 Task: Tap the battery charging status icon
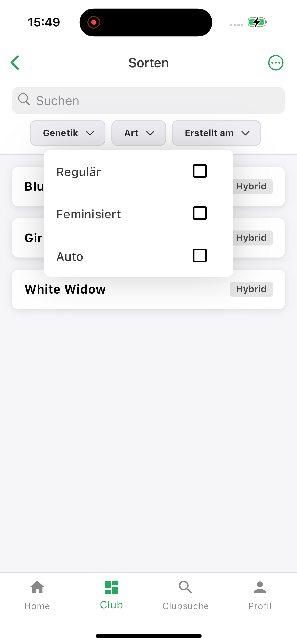257,22
